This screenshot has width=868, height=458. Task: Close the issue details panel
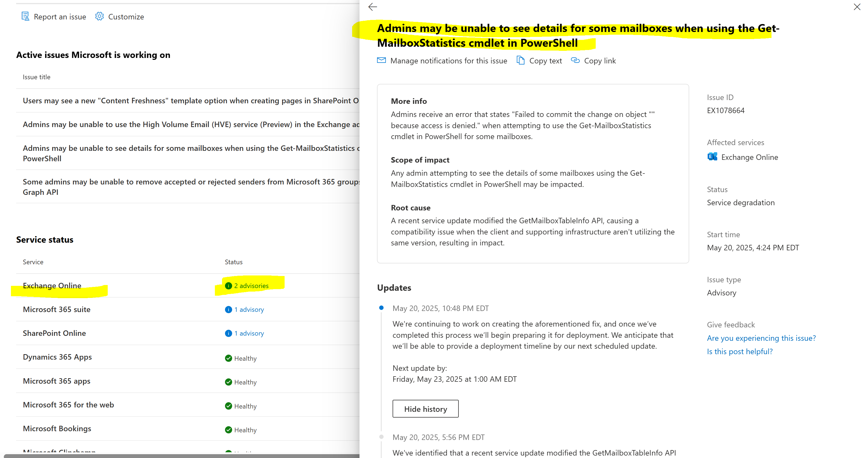tap(857, 7)
